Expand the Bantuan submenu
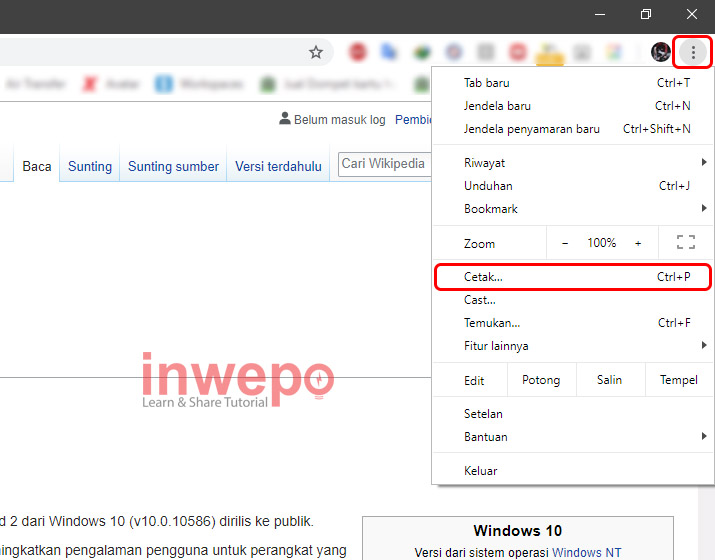The width and height of the screenshot is (715, 560). pyautogui.click(x=572, y=437)
